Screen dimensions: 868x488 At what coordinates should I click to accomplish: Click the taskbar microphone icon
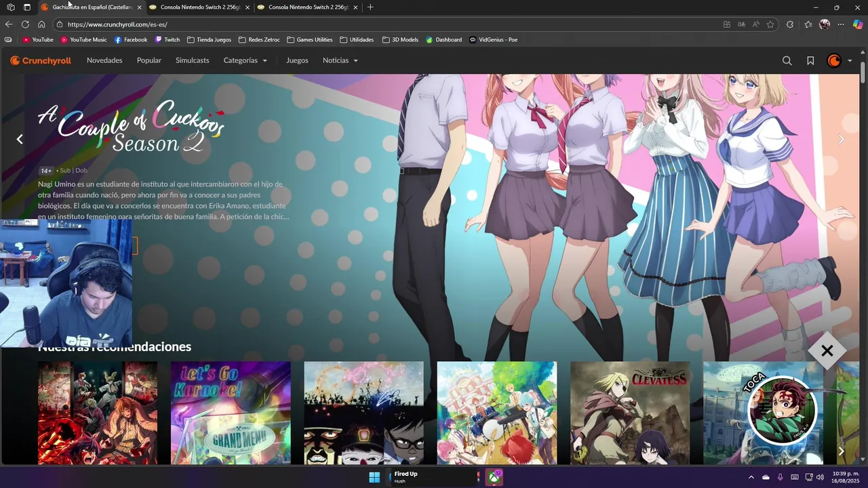(x=780, y=477)
